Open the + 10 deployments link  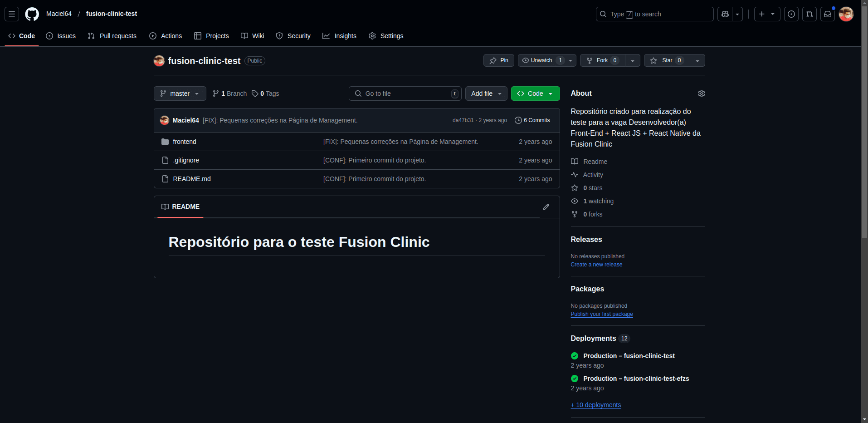[x=596, y=405]
